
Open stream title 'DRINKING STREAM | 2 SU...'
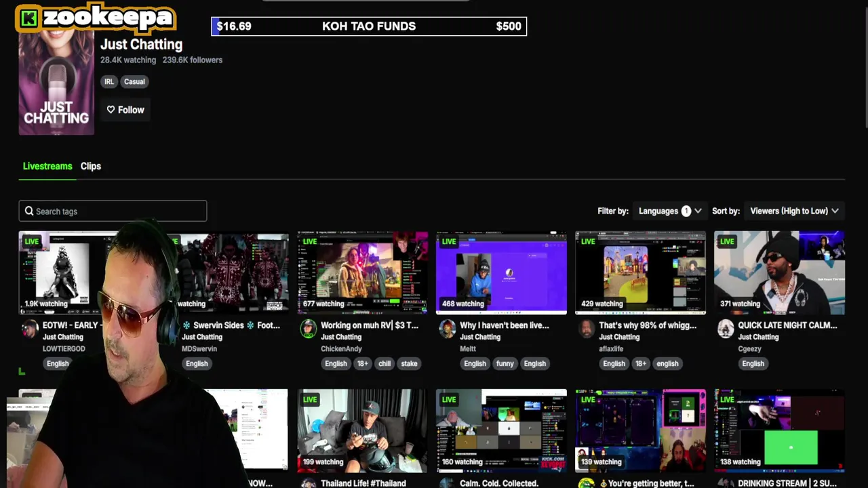coord(787,483)
